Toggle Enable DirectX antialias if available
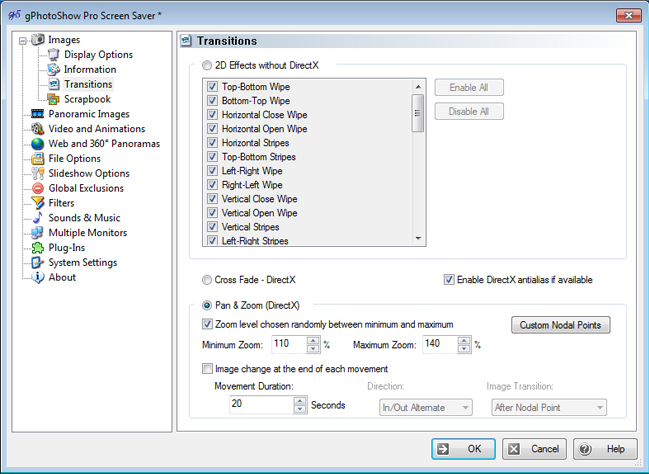The height and width of the screenshot is (474, 649). click(x=448, y=280)
